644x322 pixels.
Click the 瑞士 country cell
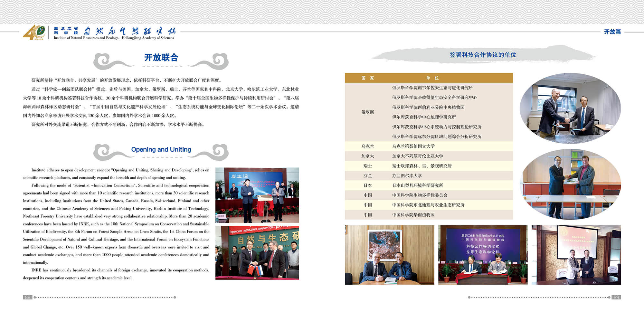tap(367, 166)
